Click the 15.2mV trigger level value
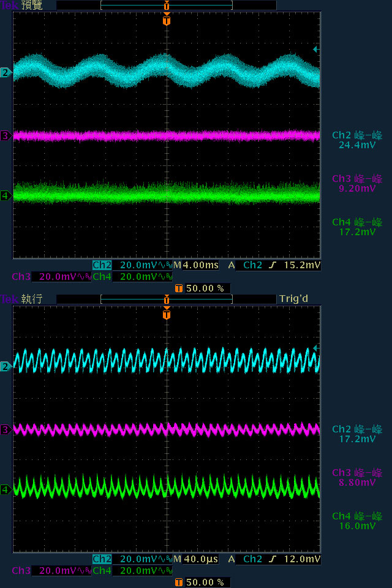The image size is (392, 588). coord(302,265)
